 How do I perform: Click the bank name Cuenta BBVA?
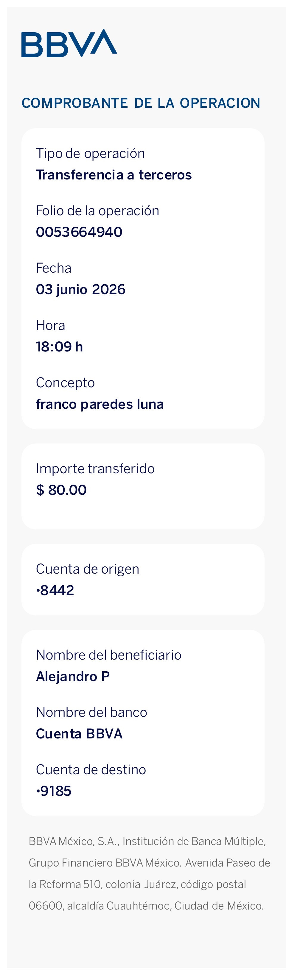click(x=79, y=734)
